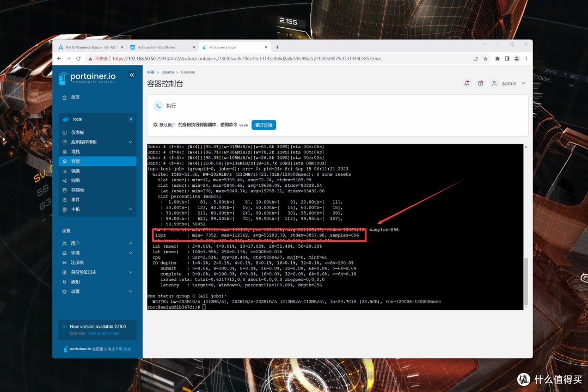Click the portainer.io logo
The image size is (588, 392).
87,78
